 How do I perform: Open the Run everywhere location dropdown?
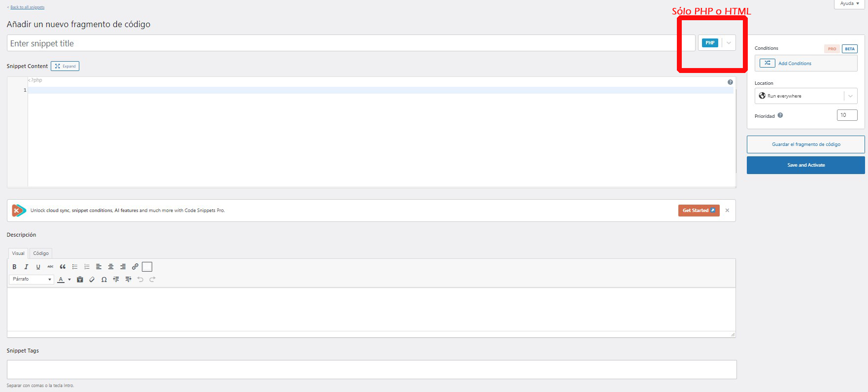pos(850,96)
